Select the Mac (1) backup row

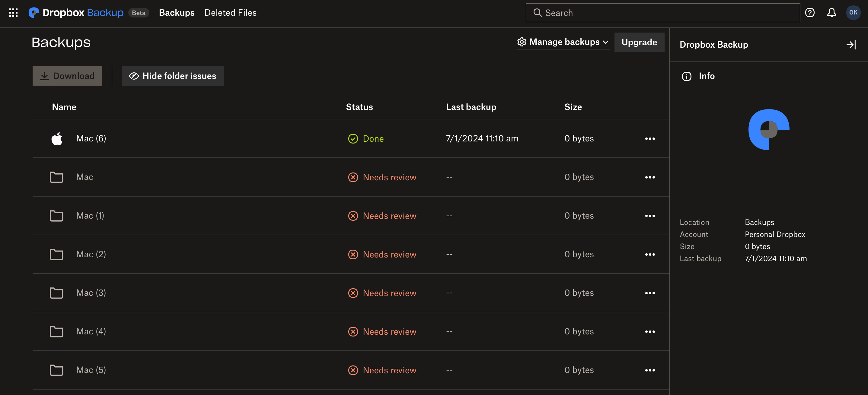pos(90,216)
